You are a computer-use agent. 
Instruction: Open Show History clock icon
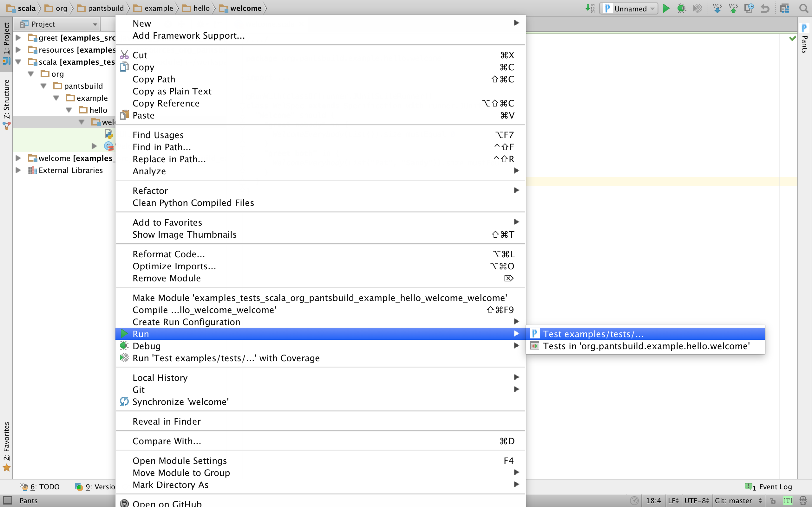point(749,8)
